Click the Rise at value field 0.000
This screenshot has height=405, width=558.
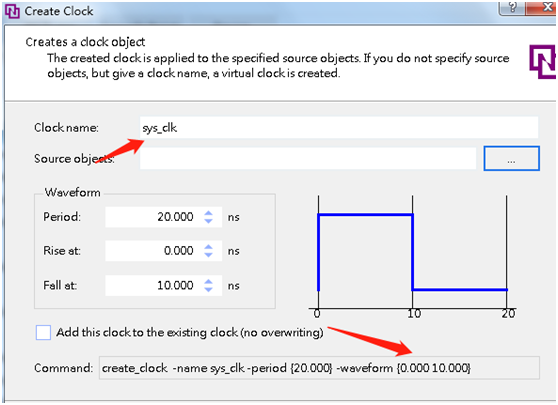click(x=164, y=251)
